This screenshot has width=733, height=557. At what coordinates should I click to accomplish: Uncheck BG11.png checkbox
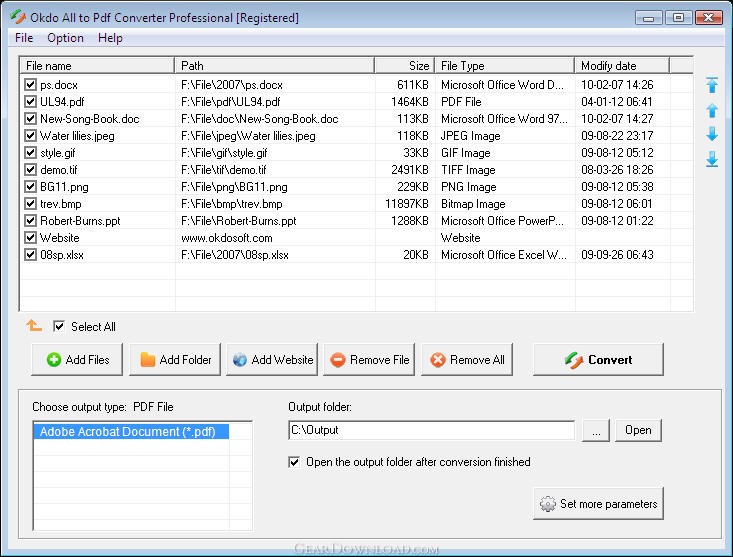(x=30, y=186)
